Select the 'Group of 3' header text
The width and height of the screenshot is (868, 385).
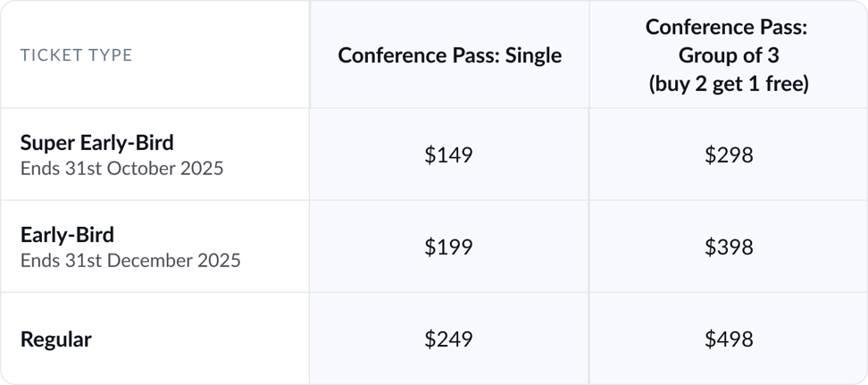(x=729, y=55)
